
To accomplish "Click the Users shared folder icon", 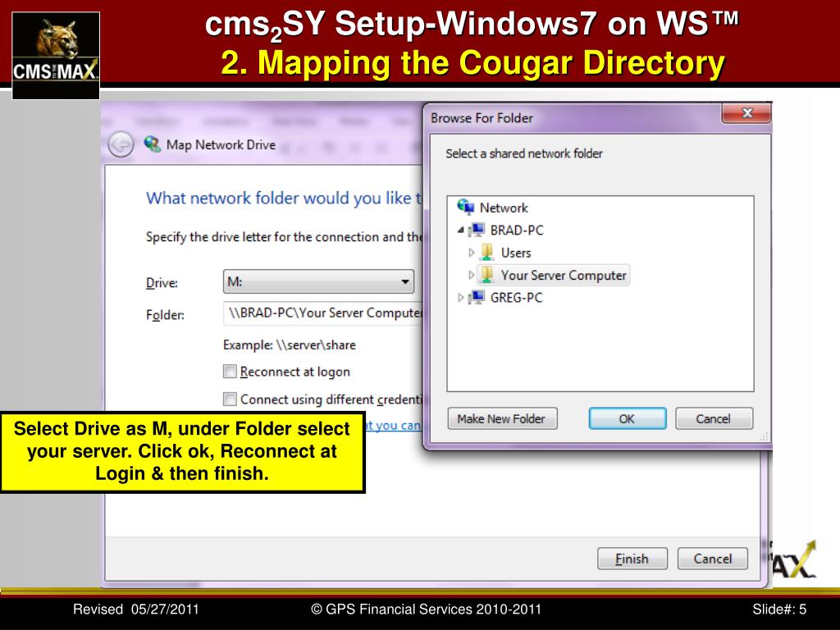I will [487, 253].
